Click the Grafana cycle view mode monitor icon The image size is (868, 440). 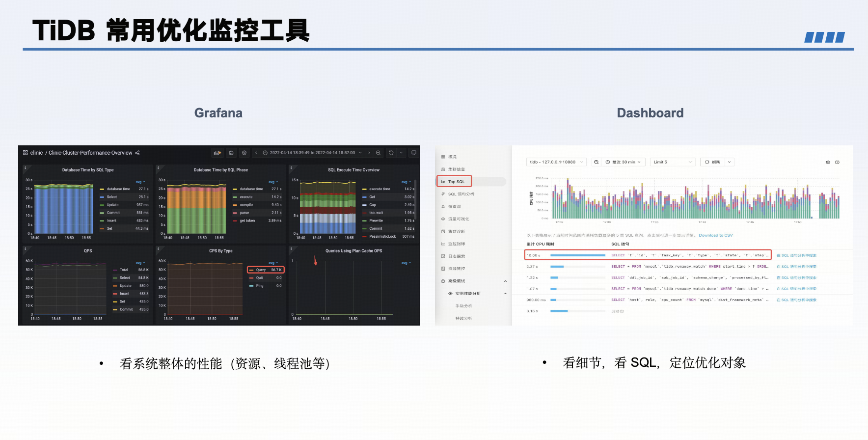click(x=414, y=153)
